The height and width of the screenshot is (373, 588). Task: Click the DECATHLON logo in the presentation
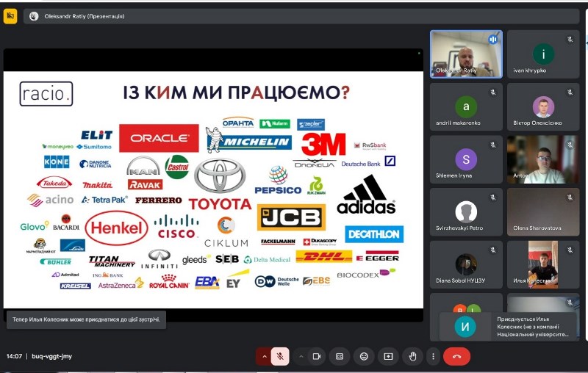click(374, 234)
